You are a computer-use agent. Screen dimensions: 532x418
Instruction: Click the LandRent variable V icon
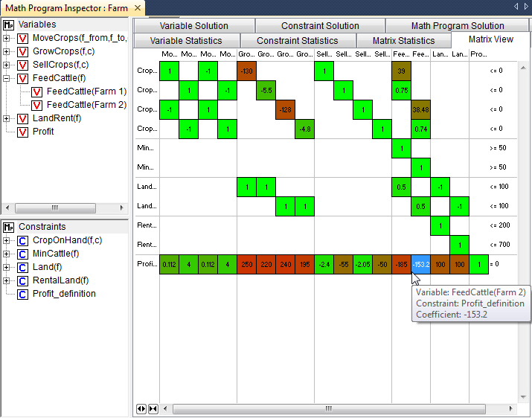[x=22, y=119]
